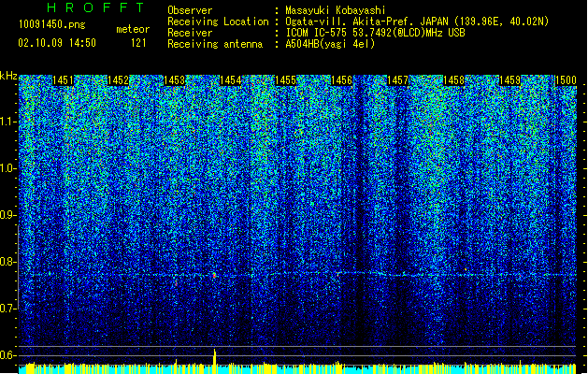Click the 1500 time marker
Viewport: 588px width, 374px height.
[x=566, y=80]
